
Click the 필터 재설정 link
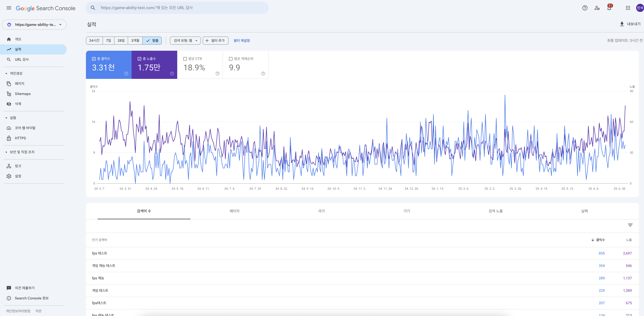tap(241, 40)
